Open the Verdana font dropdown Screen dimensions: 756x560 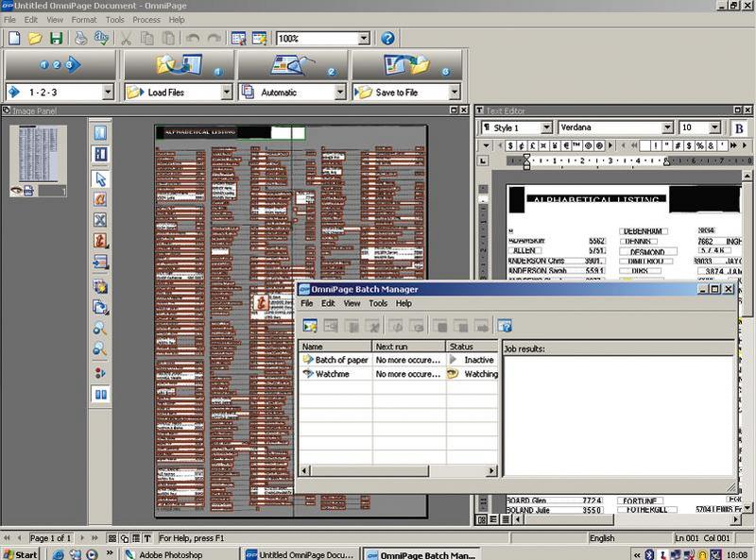pyautogui.click(x=667, y=127)
